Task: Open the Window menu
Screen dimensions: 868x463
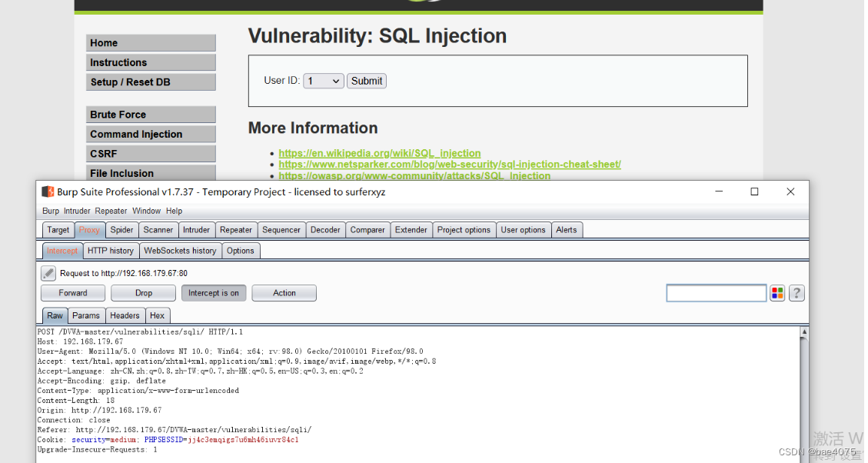Action: point(146,211)
